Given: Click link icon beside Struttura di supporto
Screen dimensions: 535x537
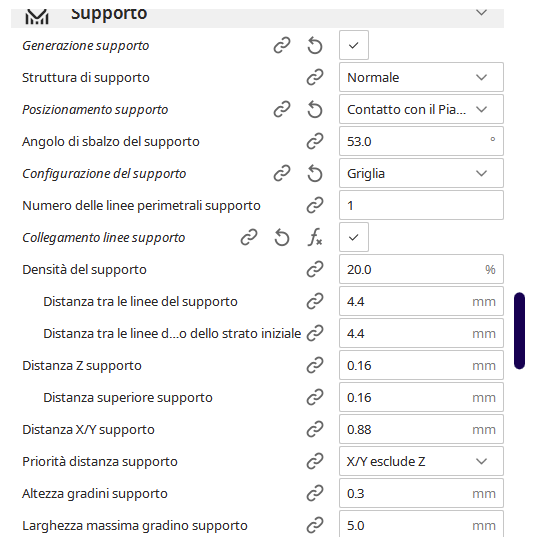Looking at the screenshot, I should point(315,77).
